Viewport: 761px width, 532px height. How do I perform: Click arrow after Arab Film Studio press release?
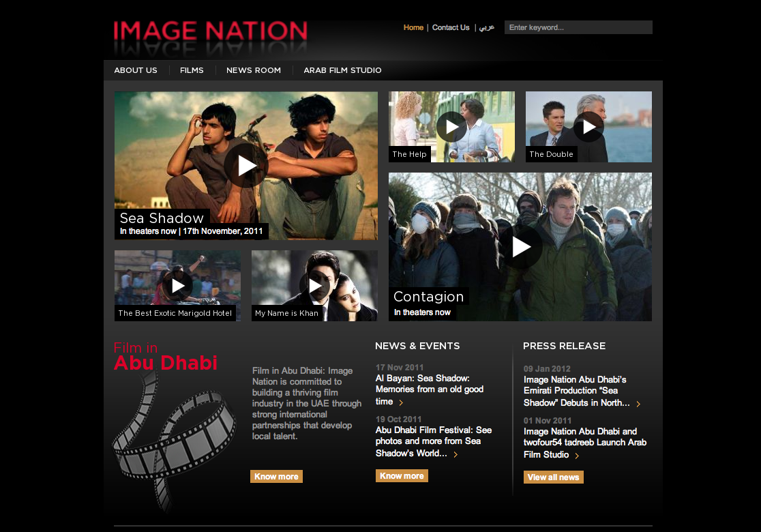pos(577,456)
